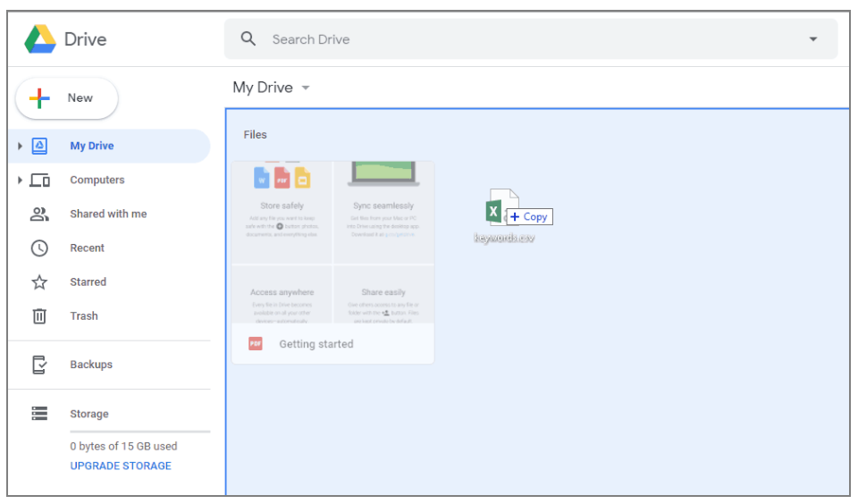Open Shared with me section

pos(108,214)
